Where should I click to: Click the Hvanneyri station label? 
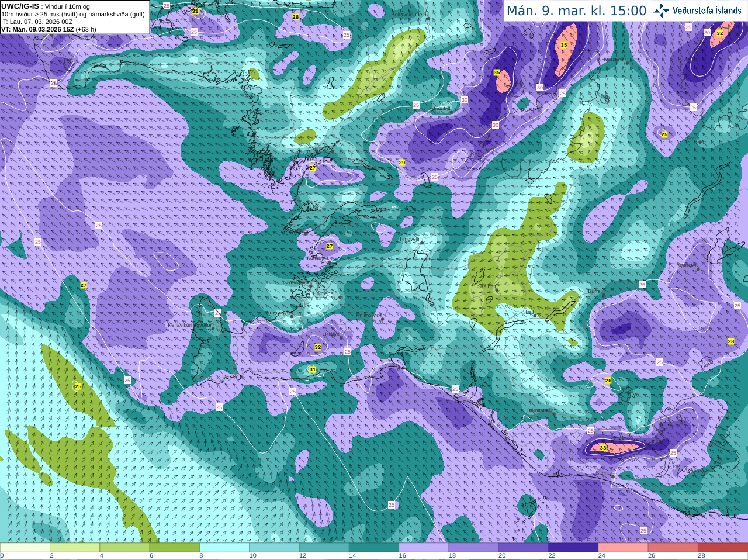(320, 148)
